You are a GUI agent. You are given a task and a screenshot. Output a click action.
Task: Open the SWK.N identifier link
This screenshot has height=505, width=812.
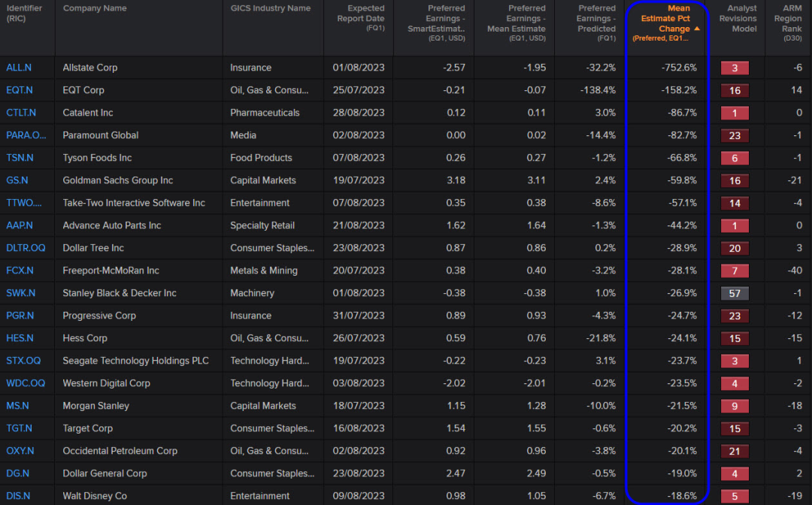[x=21, y=293]
